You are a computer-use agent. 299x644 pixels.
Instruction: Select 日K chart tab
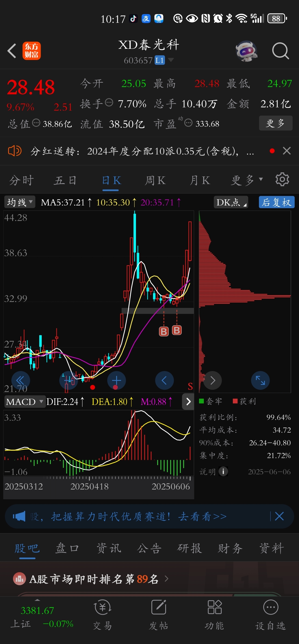tap(111, 180)
